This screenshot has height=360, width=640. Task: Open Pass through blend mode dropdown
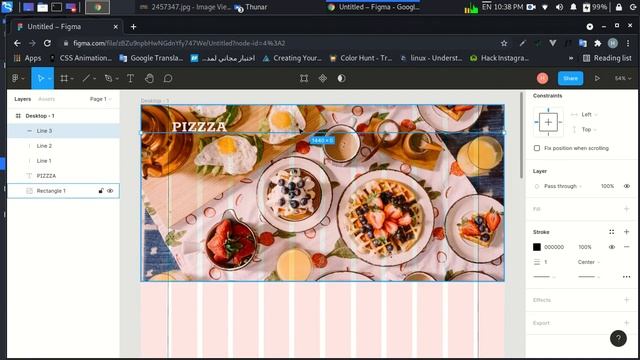tap(562, 186)
